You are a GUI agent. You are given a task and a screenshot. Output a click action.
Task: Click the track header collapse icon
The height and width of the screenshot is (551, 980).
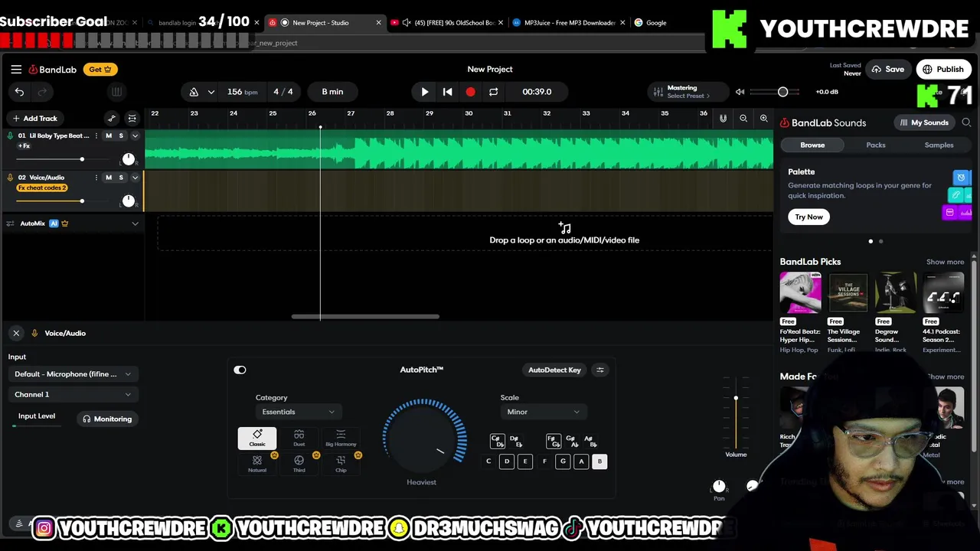(132, 119)
